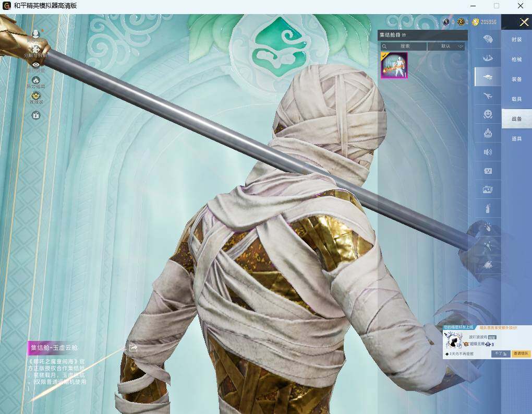Image resolution: width=532 pixels, height=414 pixels.
Task: Switch to the 载具 tab
Action: coord(516,99)
